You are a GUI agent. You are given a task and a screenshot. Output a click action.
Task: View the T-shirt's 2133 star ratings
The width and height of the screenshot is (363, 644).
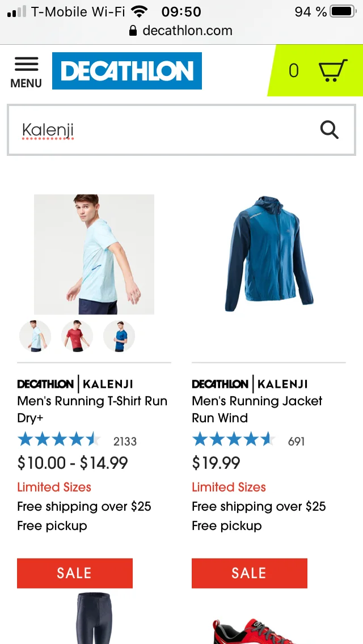[x=77, y=440]
